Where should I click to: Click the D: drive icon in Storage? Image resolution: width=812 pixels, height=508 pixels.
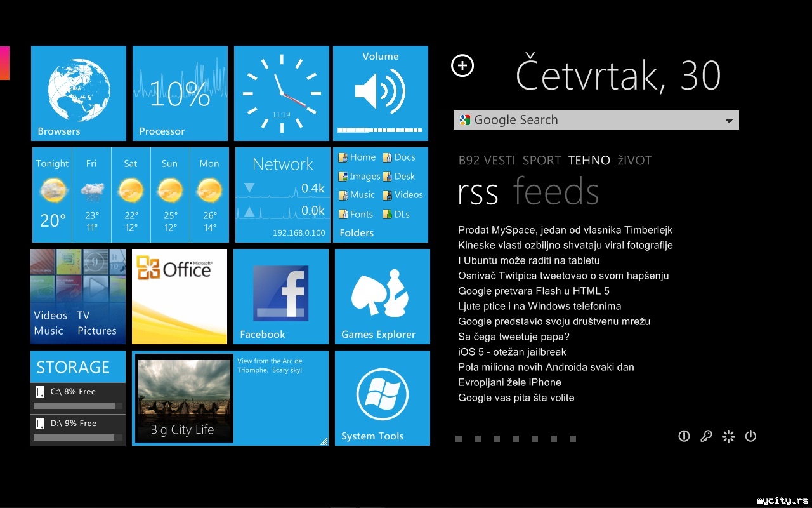click(x=40, y=424)
